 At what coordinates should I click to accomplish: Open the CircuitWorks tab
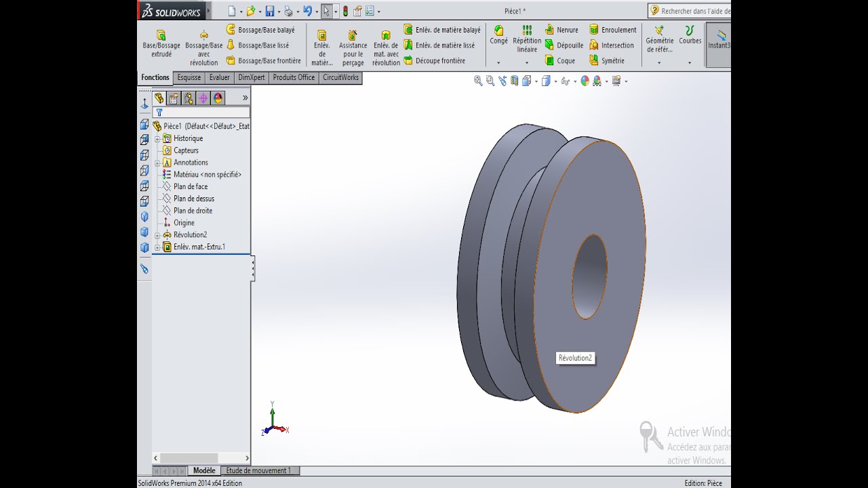click(340, 77)
